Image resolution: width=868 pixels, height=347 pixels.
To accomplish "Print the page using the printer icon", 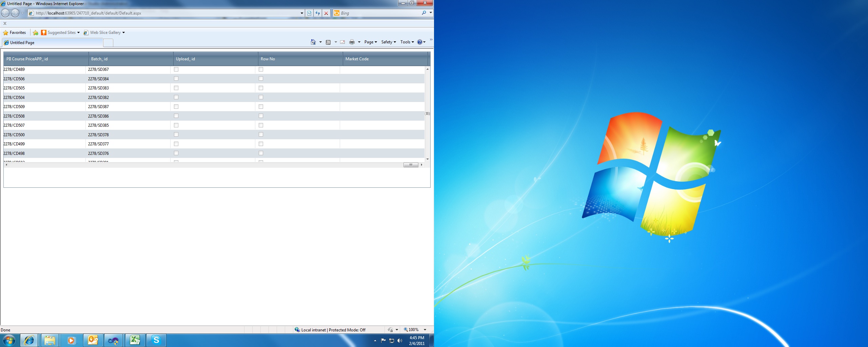I will [352, 42].
